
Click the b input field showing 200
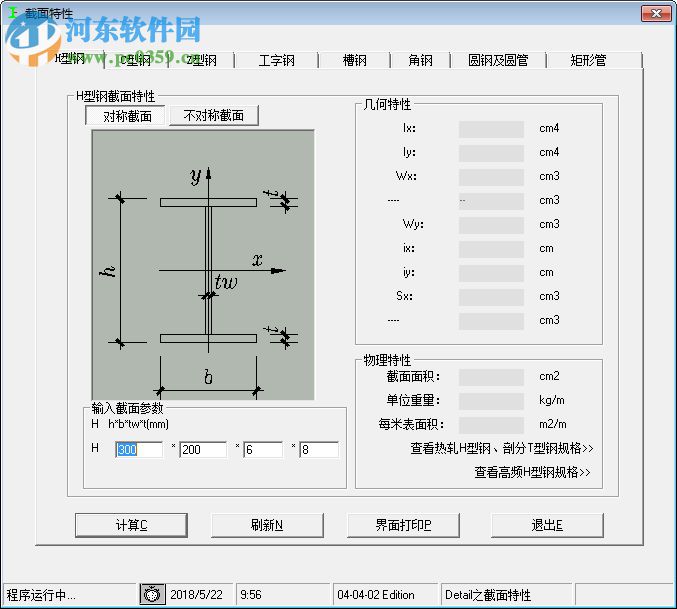203,450
